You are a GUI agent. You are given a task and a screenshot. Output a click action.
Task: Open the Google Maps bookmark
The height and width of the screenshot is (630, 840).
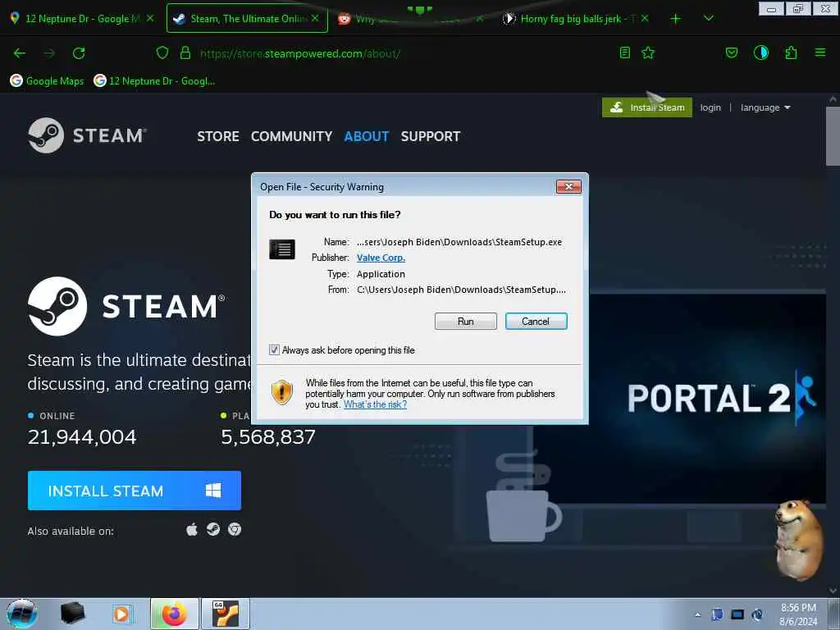coord(47,81)
